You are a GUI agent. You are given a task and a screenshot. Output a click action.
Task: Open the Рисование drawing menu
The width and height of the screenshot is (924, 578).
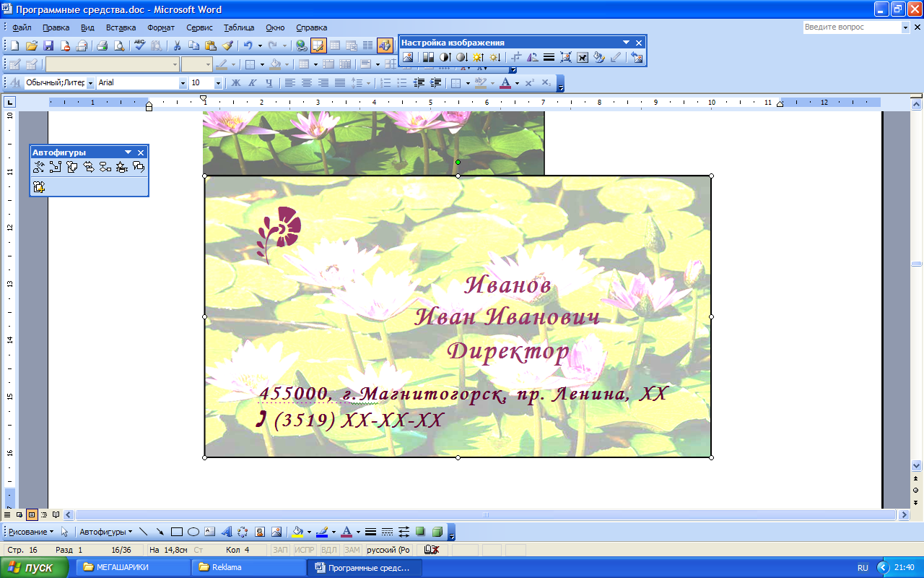tap(30, 532)
